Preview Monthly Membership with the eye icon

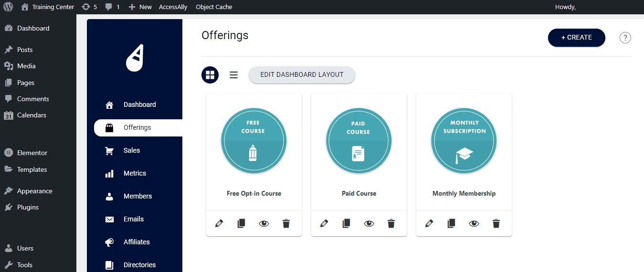tap(474, 223)
